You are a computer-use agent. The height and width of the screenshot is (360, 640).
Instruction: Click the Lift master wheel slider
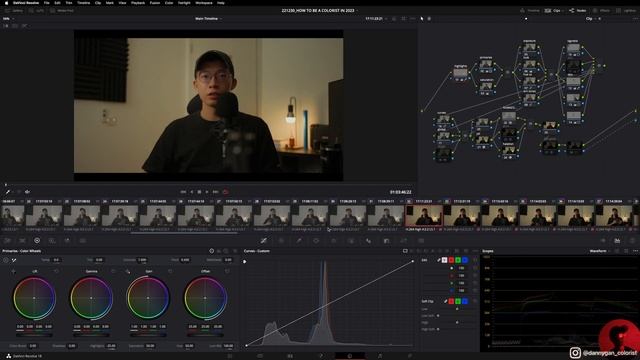pyautogui.click(x=34, y=335)
